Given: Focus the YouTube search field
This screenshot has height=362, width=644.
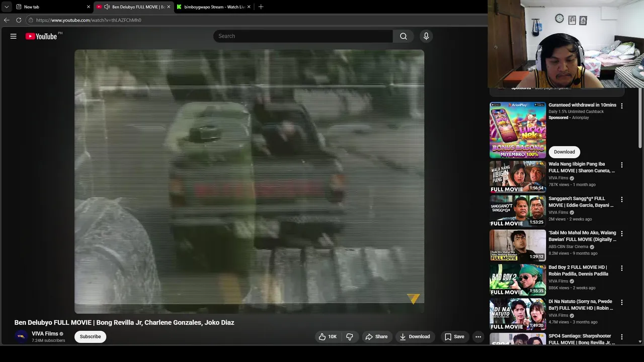Looking at the screenshot, I should [x=303, y=36].
